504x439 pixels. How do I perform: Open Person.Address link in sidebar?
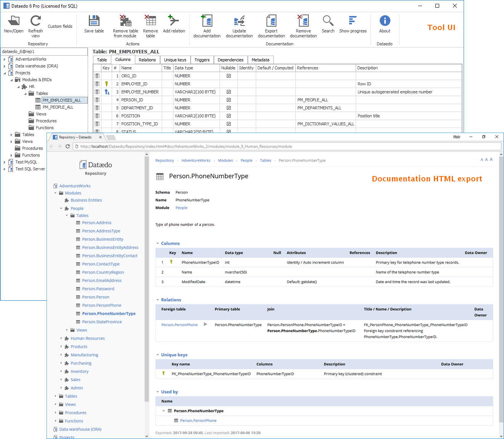[x=97, y=223]
